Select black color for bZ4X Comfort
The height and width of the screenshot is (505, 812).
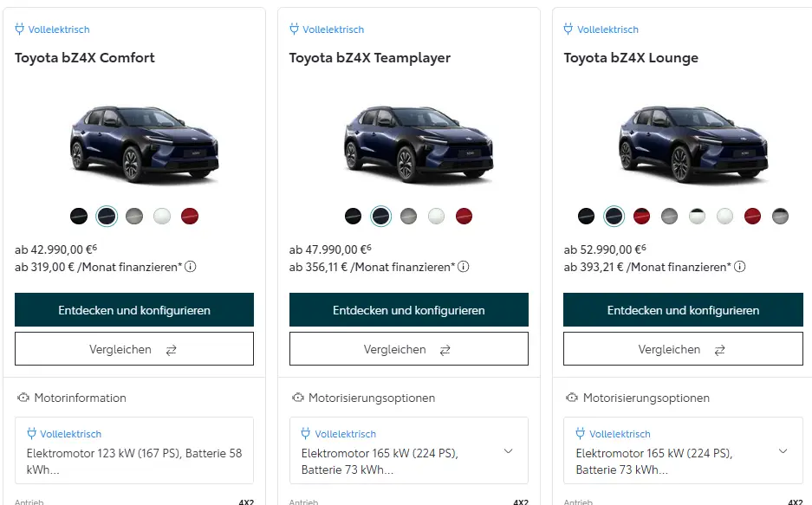tap(79, 216)
